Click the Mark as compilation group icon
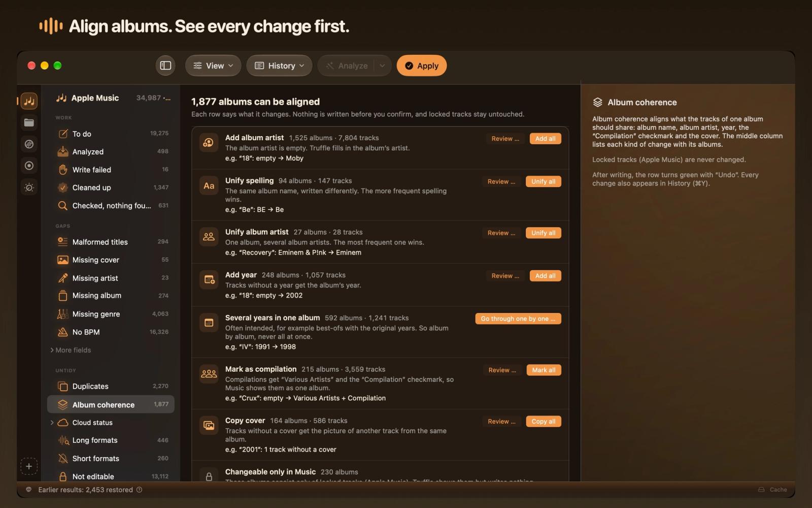The width and height of the screenshot is (812, 508). click(x=209, y=374)
